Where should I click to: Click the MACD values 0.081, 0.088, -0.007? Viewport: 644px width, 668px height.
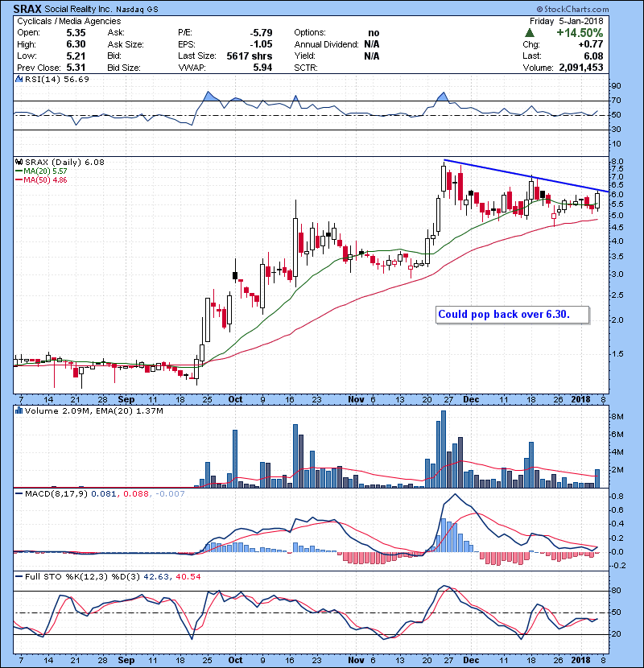coord(138,494)
